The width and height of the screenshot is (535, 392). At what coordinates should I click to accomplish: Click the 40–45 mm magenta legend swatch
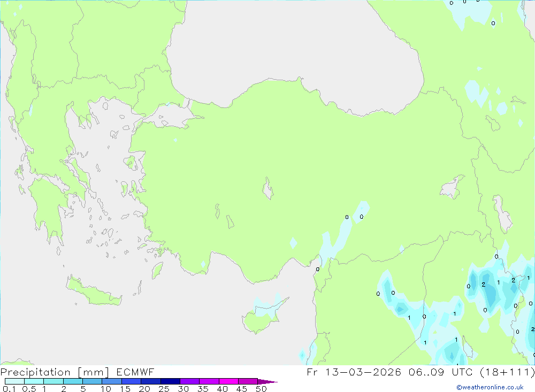click(x=228, y=381)
